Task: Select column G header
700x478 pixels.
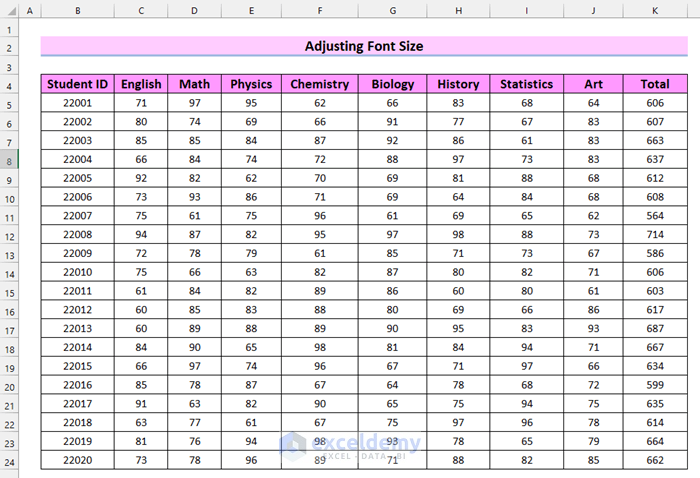Action: tap(392, 10)
